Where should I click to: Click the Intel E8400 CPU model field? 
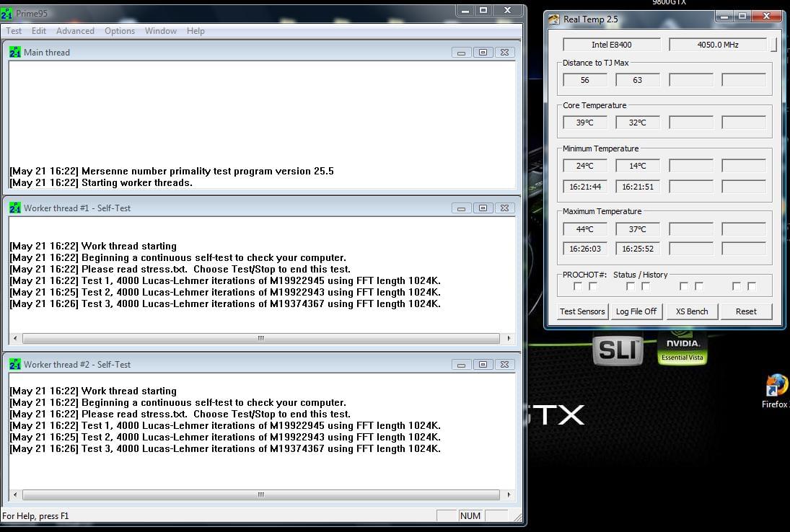point(612,45)
